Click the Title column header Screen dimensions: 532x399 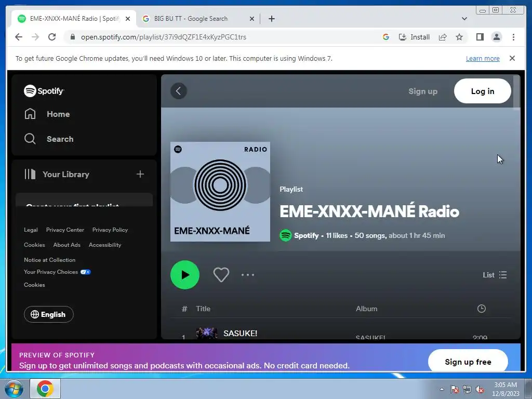click(203, 309)
